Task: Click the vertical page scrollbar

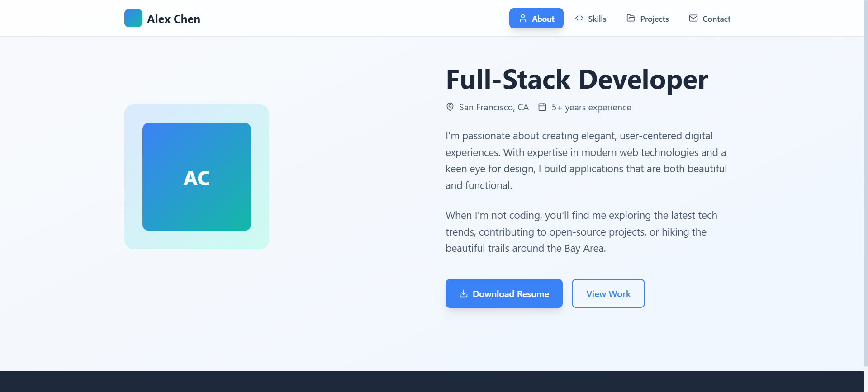Action: (x=865, y=181)
